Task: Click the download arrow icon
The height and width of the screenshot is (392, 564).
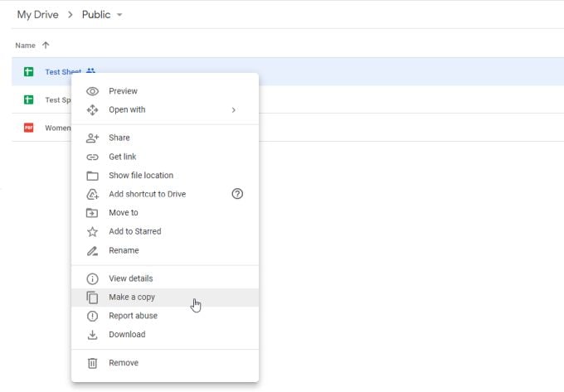Action: (93, 335)
